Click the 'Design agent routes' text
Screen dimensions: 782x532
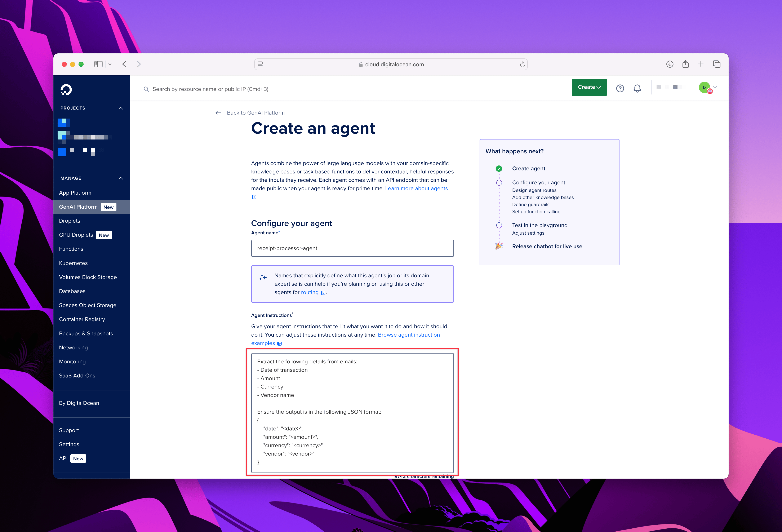click(x=534, y=190)
